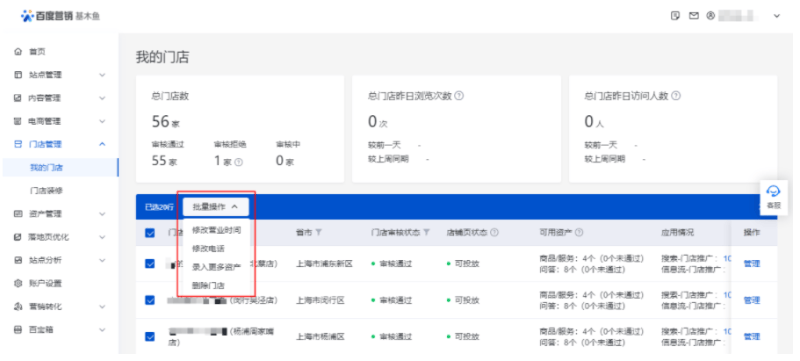Click the 站点分析 sidebar icon
The height and width of the screenshot is (361, 800).
pos(18,260)
